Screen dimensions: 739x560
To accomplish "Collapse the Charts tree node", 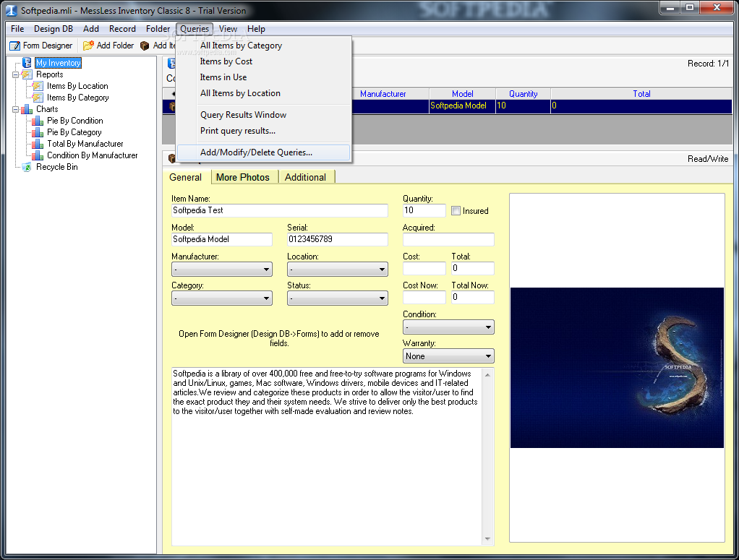I will point(16,109).
